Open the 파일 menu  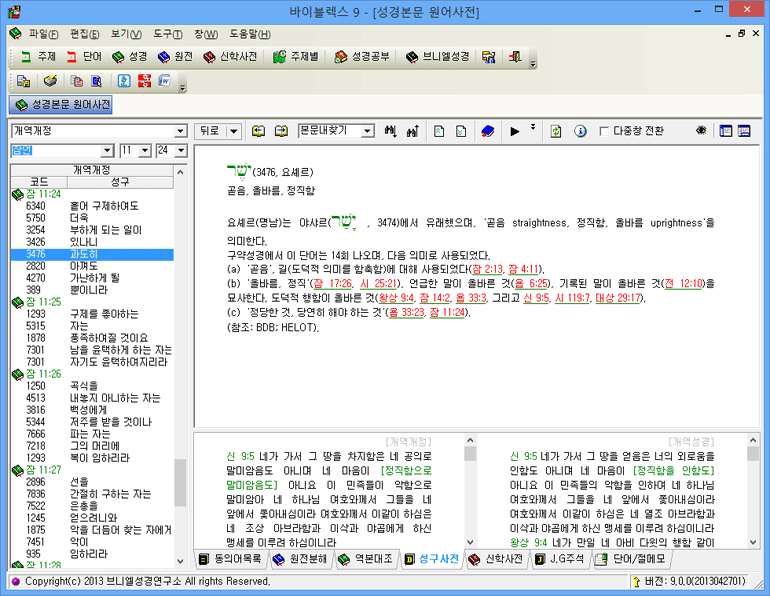click(43, 34)
